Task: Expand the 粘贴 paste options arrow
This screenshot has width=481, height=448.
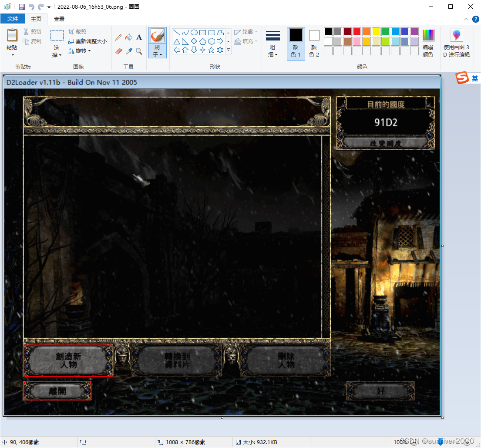Action: pos(13,55)
